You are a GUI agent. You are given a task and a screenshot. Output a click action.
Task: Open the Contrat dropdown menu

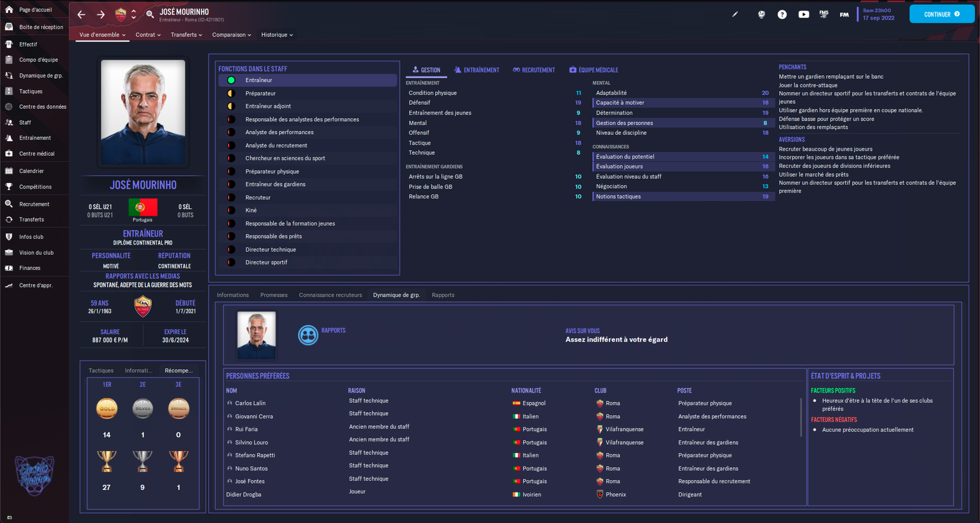(x=148, y=35)
